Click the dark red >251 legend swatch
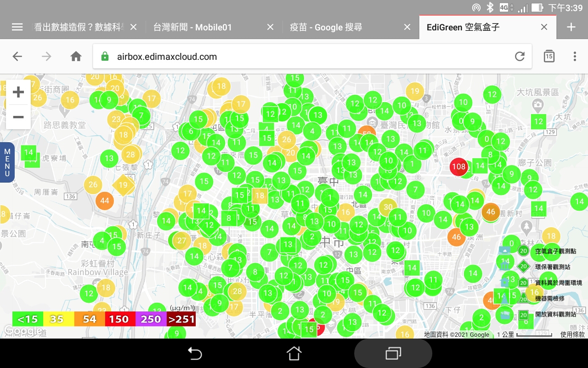This screenshot has width=588, height=368. click(x=181, y=319)
